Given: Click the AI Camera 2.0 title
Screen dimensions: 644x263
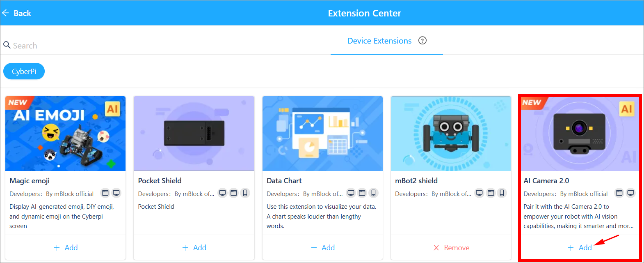Looking at the screenshot, I should click(546, 181).
